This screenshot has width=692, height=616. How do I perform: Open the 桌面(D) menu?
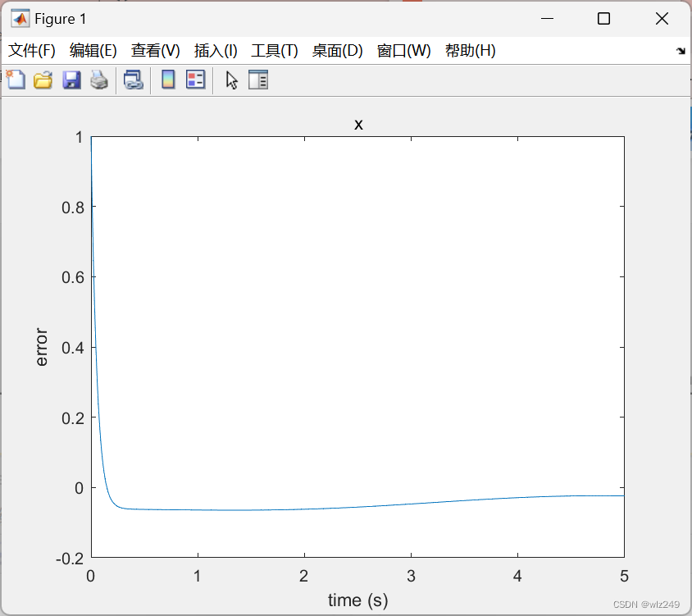(338, 50)
